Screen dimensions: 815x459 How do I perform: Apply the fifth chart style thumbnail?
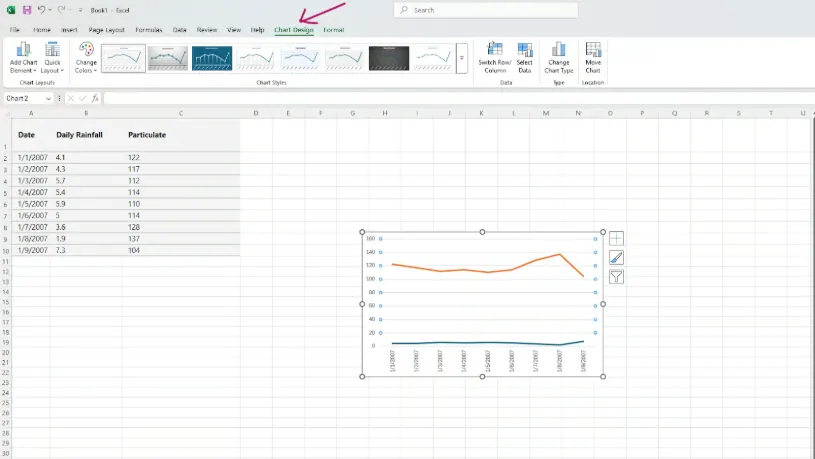tap(300, 58)
